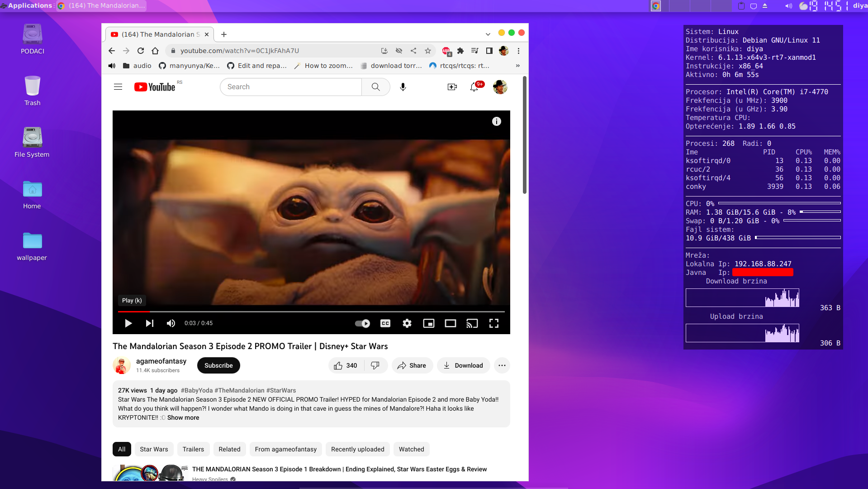The width and height of the screenshot is (868, 489).
Task: Open YouTube notifications bell
Action: (x=474, y=87)
